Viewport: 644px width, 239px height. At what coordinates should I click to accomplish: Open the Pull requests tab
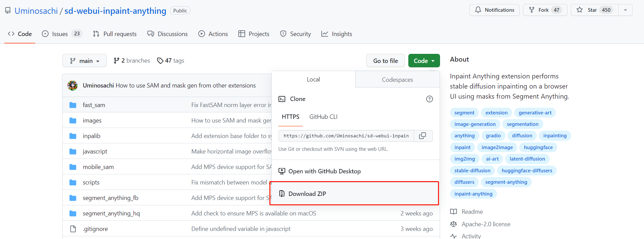[x=115, y=34]
